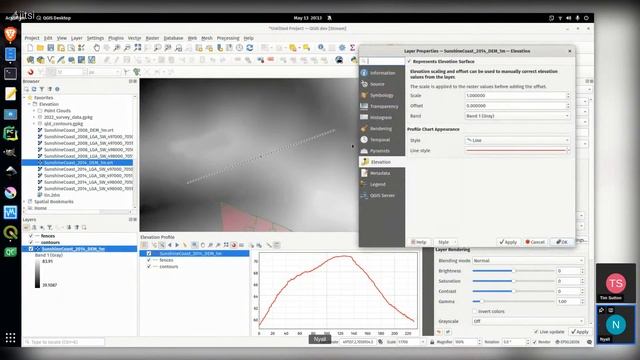Expand Spatial Bookmarks in Browser tree
This screenshot has width=640, height=360.
pyautogui.click(x=24, y=202)
